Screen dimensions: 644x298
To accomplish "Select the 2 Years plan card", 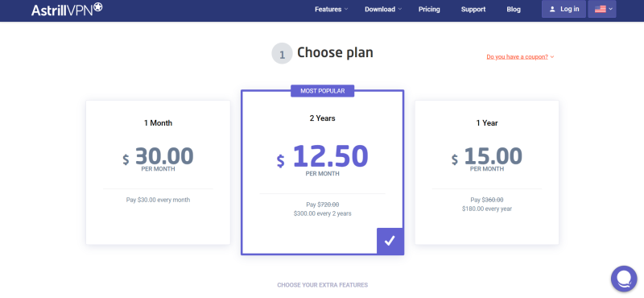I will pos(323,172).
